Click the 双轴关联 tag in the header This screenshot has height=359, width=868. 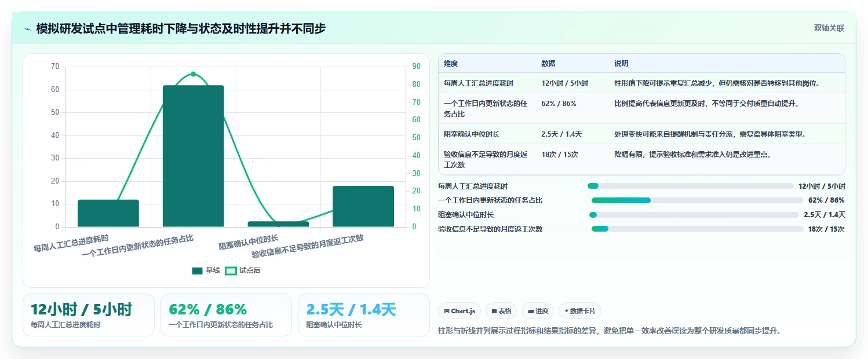click(829, 28)
